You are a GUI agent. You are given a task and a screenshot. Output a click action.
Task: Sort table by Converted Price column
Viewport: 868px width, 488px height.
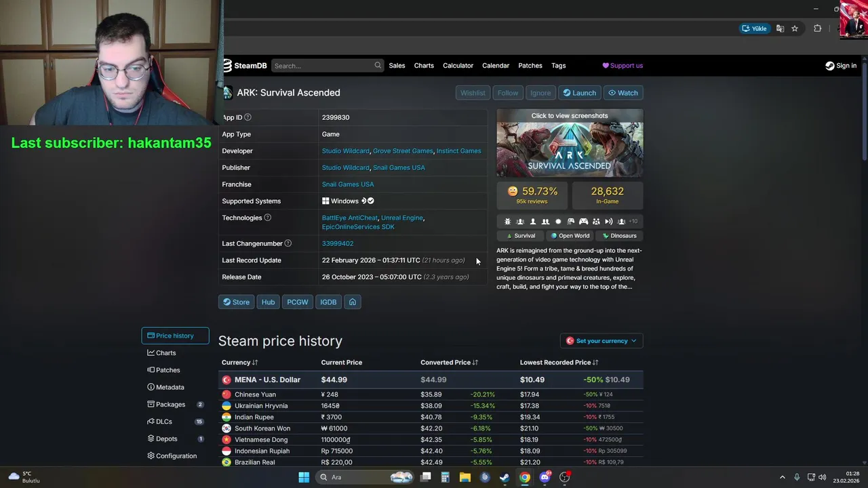[449, 363]
